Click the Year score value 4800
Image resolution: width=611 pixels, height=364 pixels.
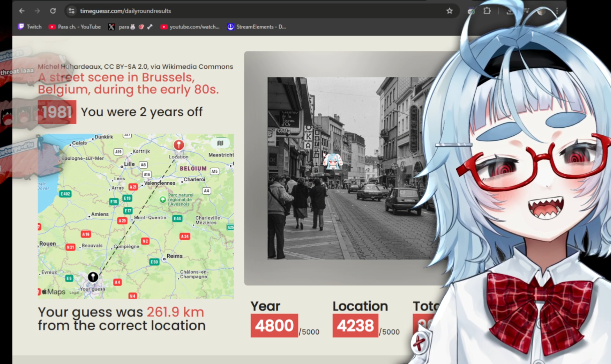[274, 326]
